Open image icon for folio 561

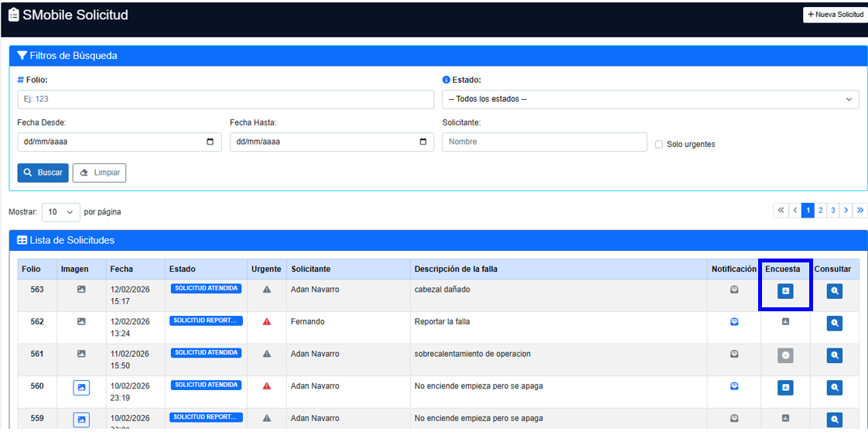[x=81, y=354]
